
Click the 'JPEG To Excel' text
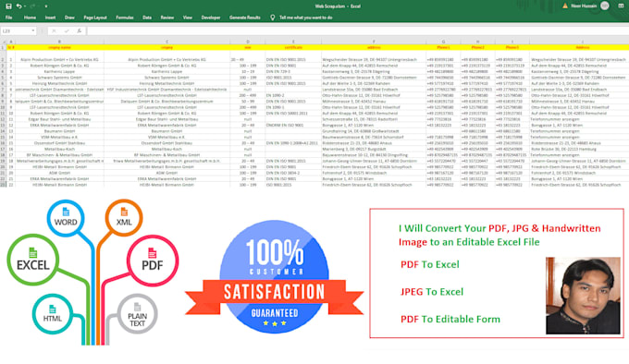pos(432,292)
